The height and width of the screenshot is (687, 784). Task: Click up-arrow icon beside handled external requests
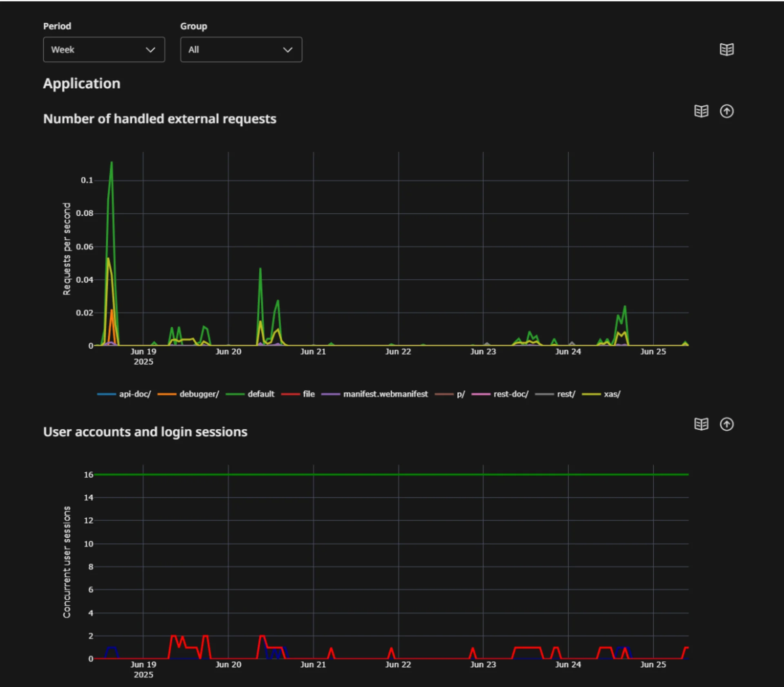coord(726,111)
